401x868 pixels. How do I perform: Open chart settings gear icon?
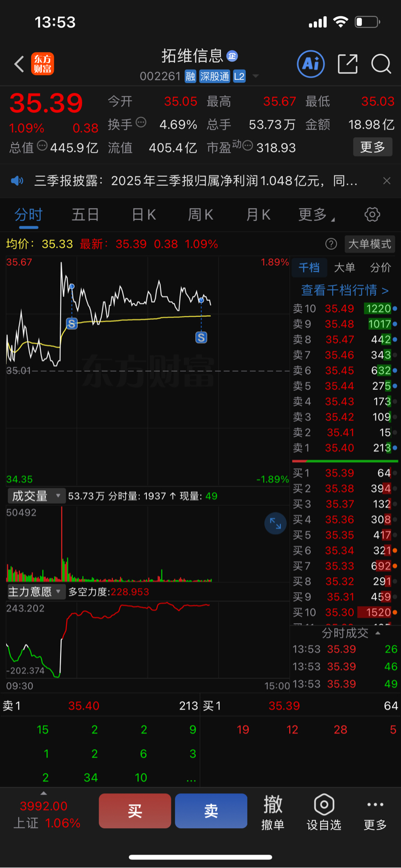click(x=372, y=215)
